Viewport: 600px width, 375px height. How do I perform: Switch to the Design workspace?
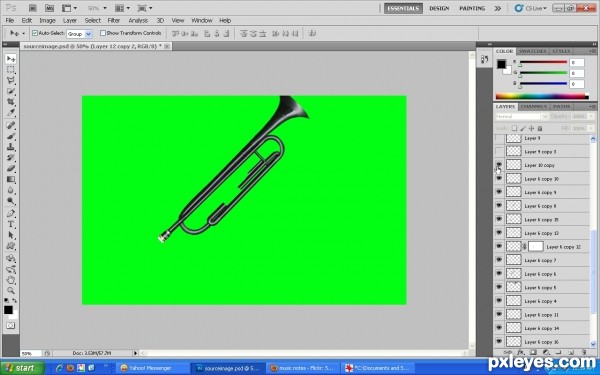click(439, 8)
